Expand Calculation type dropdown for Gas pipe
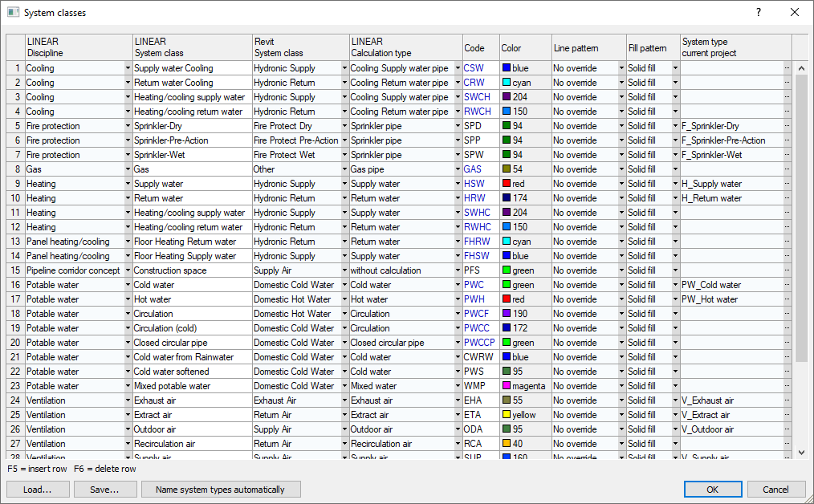 [458, 169]
